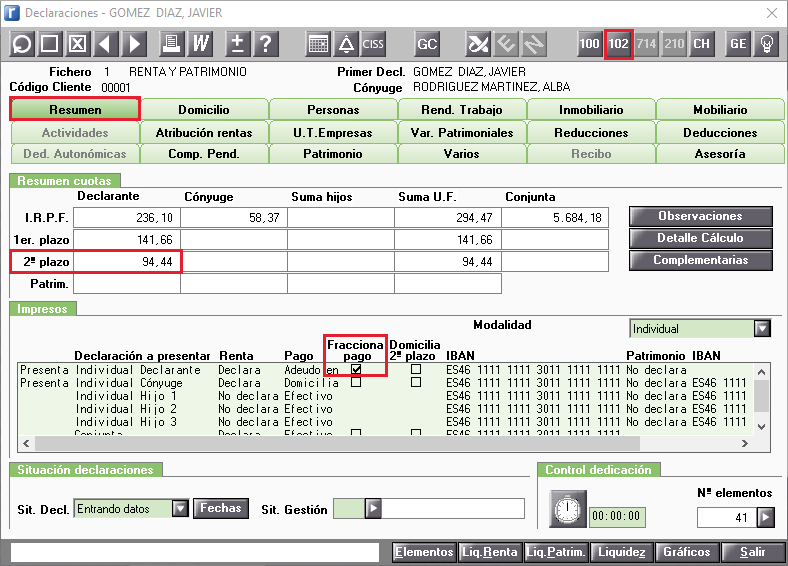Viewport: 788px width, 566px height.
Task: Open the Asesoría tab
Action: click(720, 154)
